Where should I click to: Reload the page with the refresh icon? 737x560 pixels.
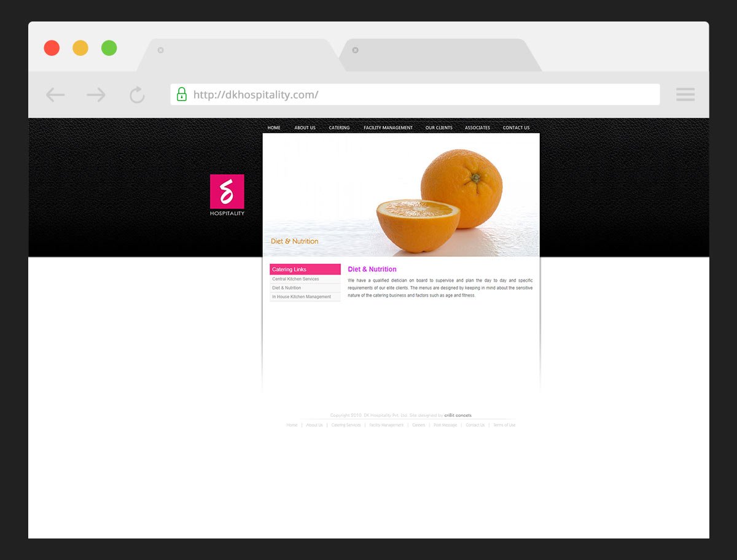click(x=137, y=95)
